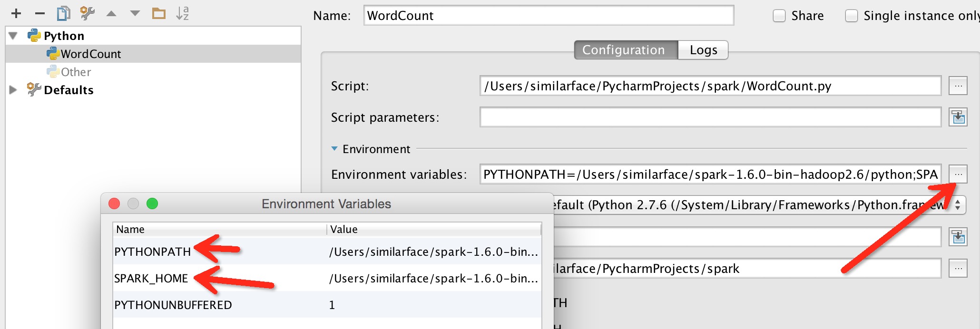Sort configurations alphabetically
The width and height of the screenshot is (980, 329).
[183, 13]
